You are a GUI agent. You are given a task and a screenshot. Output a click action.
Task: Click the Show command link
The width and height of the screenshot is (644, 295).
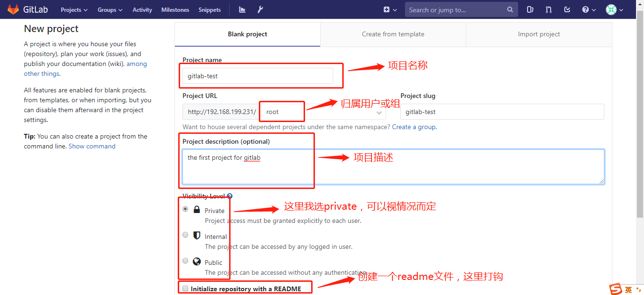(92, 146)
